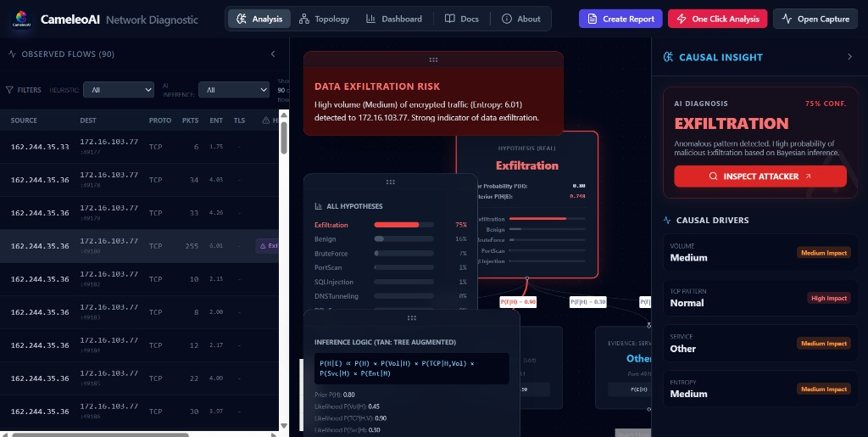Select the flow row with 30 packets

(x=139, y=412)
